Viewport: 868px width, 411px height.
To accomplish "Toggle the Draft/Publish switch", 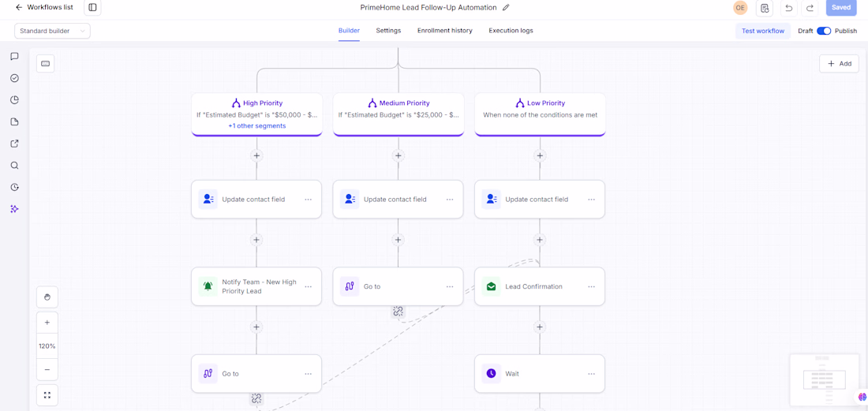I will [824, 31].
